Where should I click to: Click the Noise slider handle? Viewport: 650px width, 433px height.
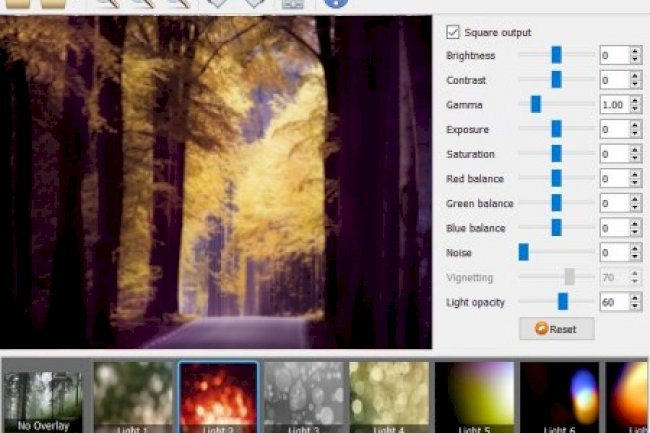click(523, 252)
